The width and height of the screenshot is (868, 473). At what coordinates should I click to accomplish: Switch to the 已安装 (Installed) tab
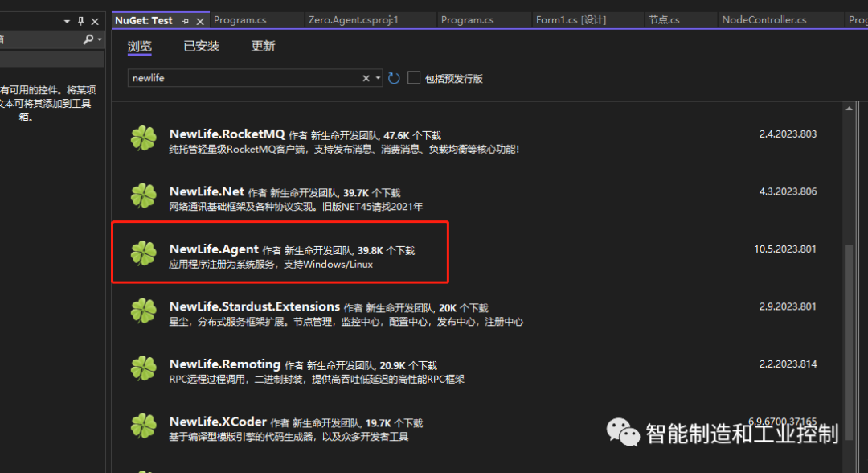pos(201,47)
